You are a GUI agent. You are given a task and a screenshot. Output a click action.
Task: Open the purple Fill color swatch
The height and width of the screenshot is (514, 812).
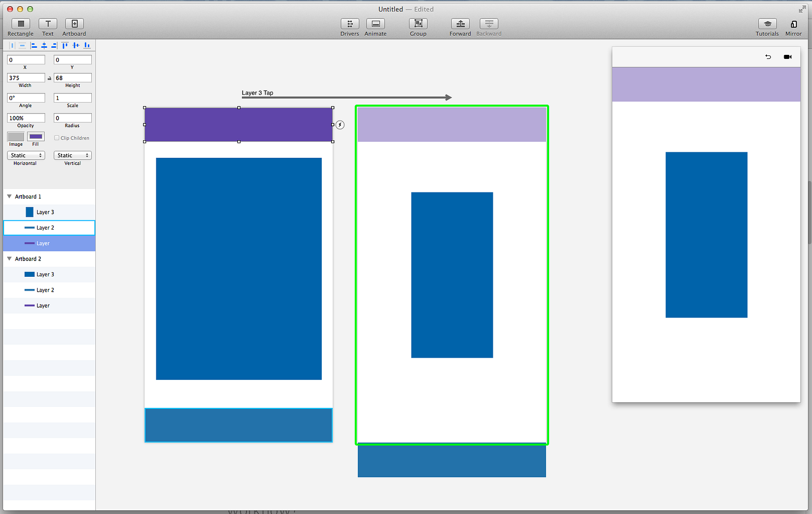tap(36, 137)
